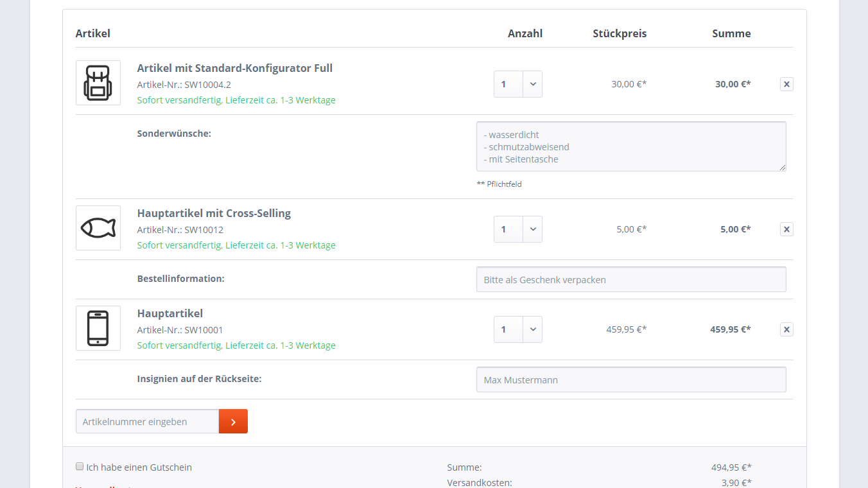Open 'Hauptartikel mit Cross-Selling' product link

tap(214, 213)
